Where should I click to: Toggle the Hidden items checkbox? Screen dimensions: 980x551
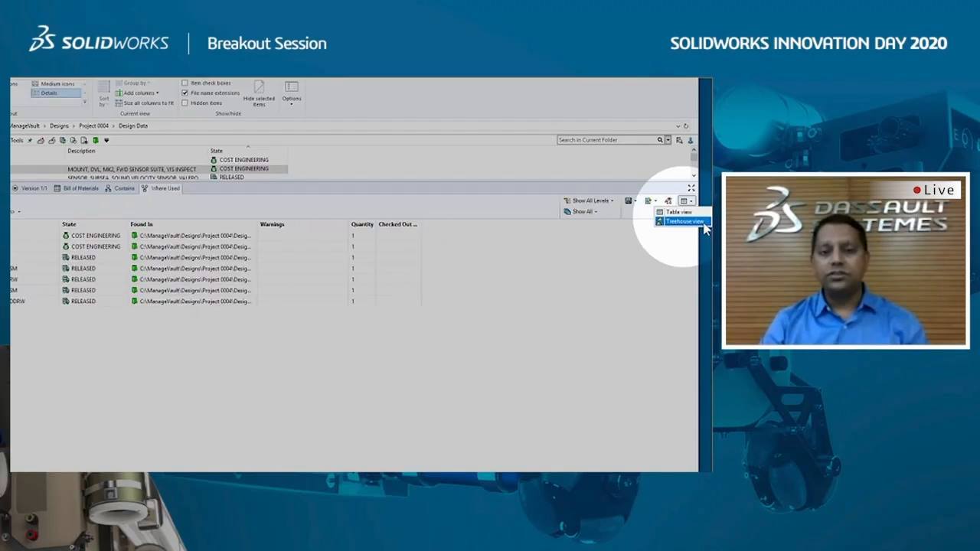pos(185,103)
